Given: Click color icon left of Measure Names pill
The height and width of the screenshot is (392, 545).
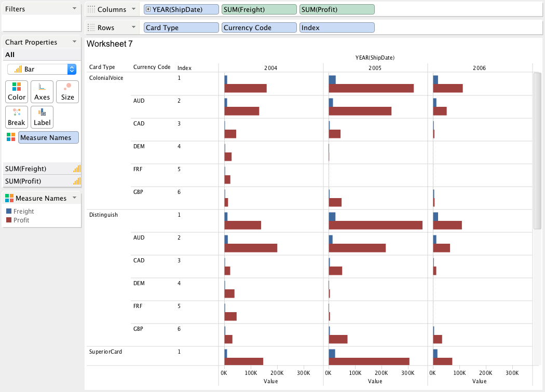Looking at the screenshot, I should tap(10, 137).
